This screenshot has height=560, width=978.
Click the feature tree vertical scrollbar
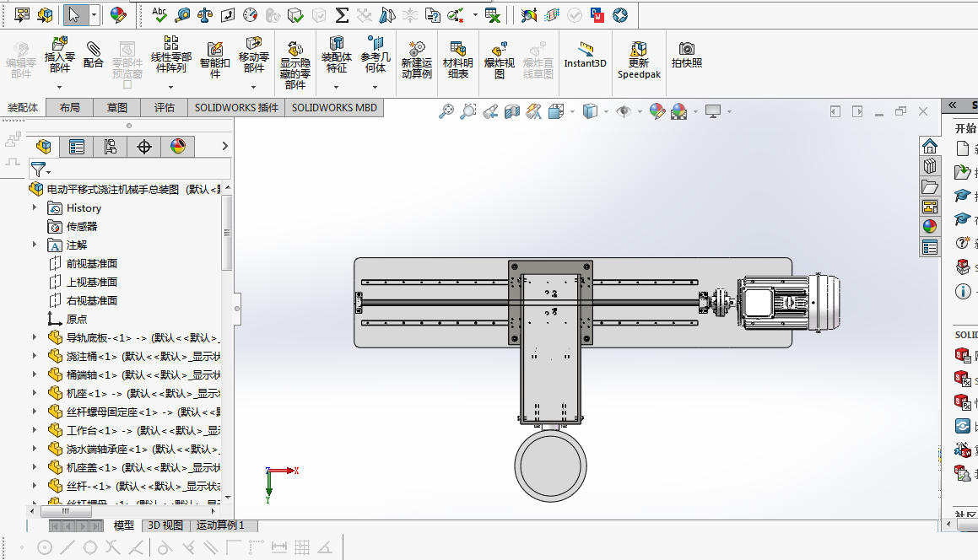(227, 232)
